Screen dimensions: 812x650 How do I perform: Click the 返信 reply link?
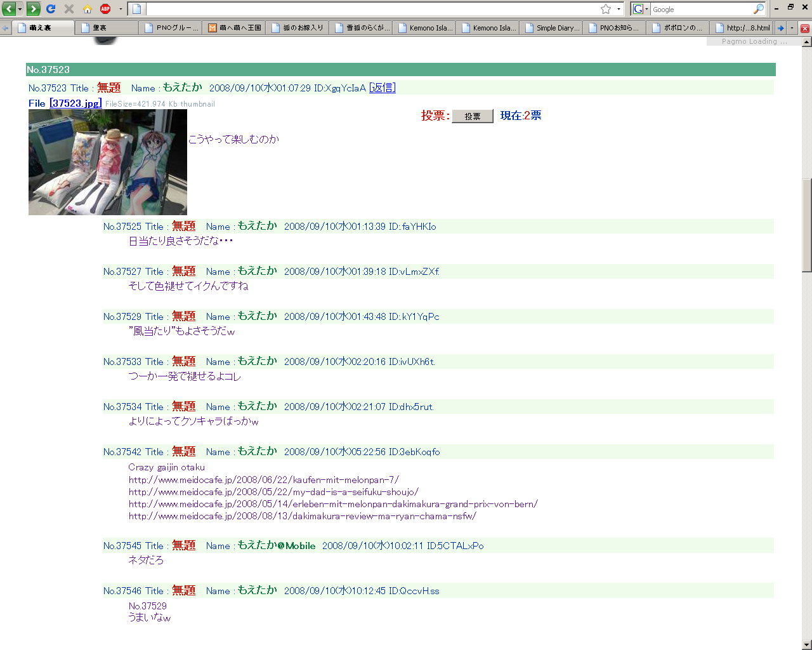point(383,88)
